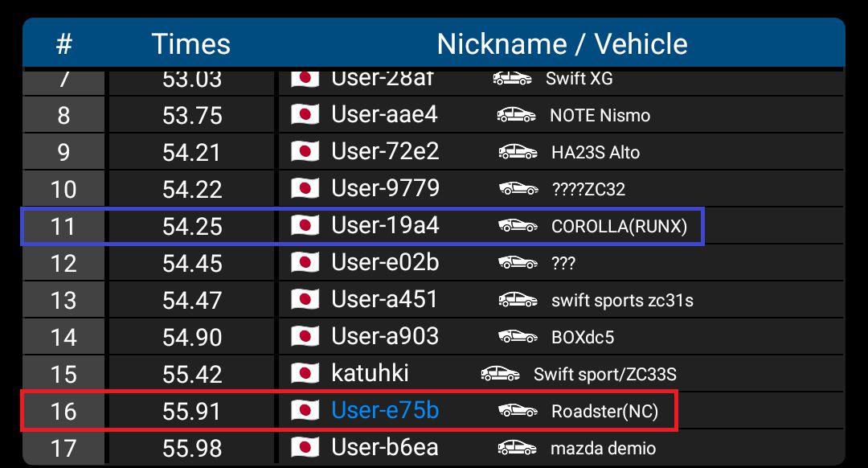
Task: Select the Times column header
Action: coord(191,44)
